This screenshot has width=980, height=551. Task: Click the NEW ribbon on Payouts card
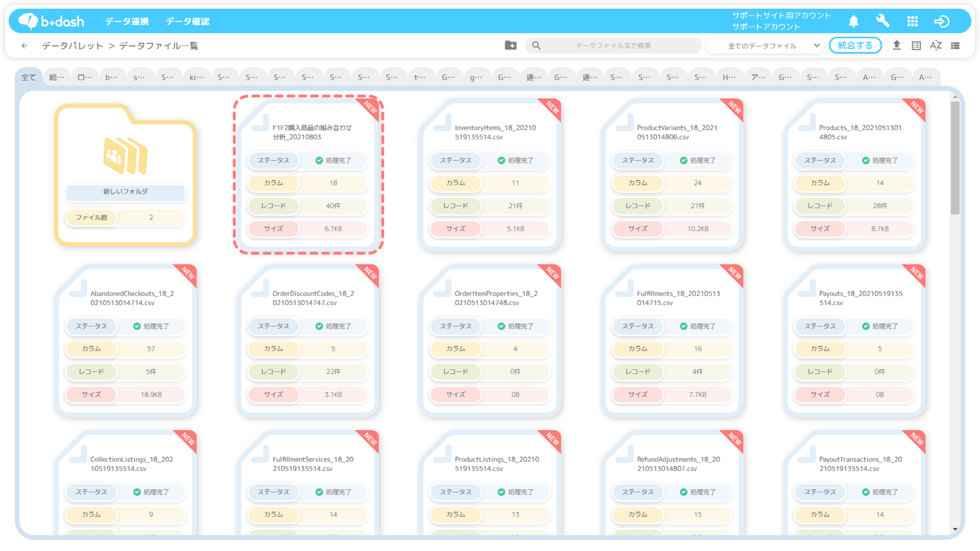[916, 274]
